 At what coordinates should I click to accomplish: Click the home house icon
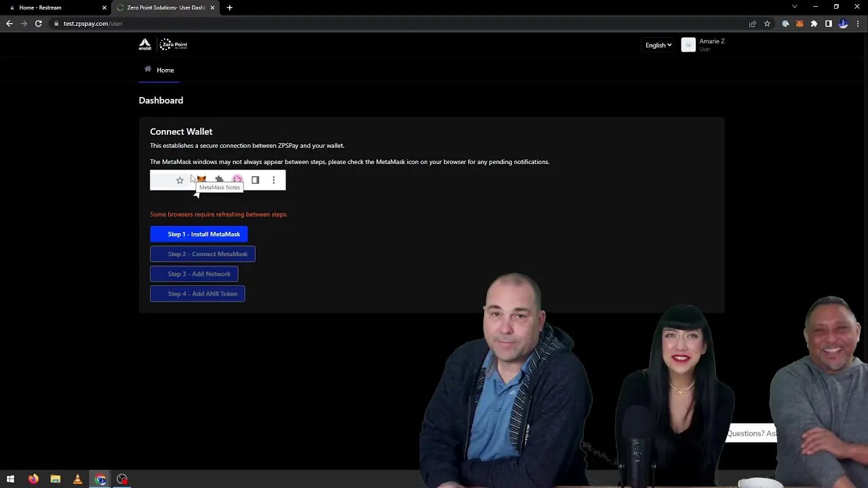pyautogui.click(x=148, y=69)
